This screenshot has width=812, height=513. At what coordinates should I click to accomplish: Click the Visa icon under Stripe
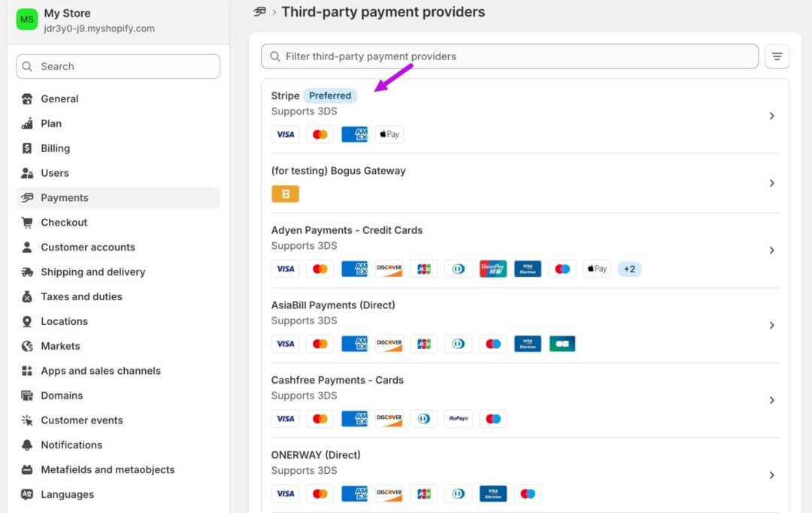[x=286, y=135]
